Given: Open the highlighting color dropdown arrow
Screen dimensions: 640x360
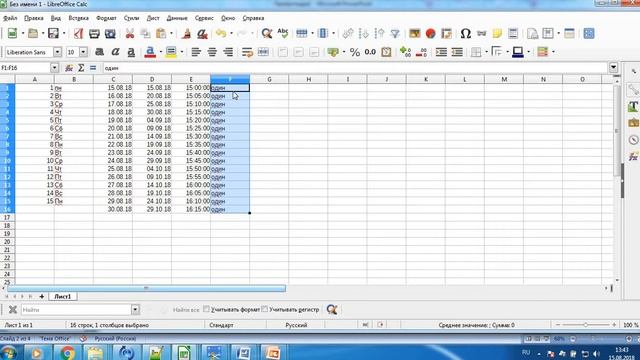Looking at the screenshot, I should 182,52.
